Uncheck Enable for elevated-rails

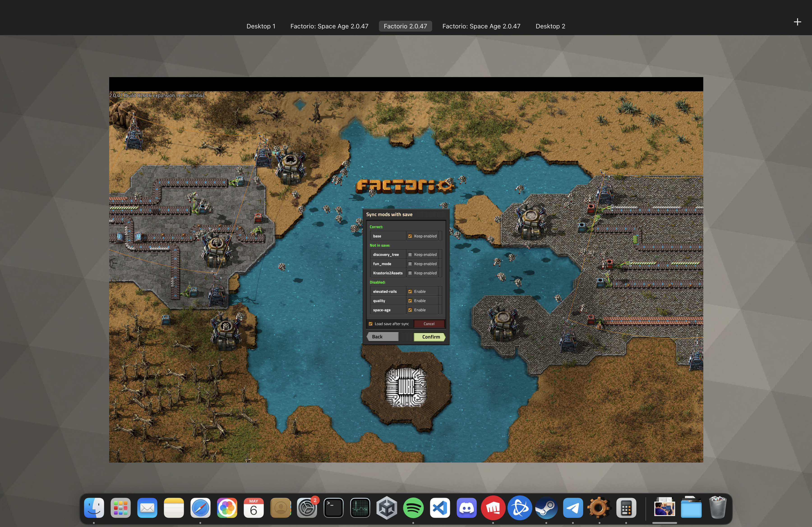click(410, 291)
